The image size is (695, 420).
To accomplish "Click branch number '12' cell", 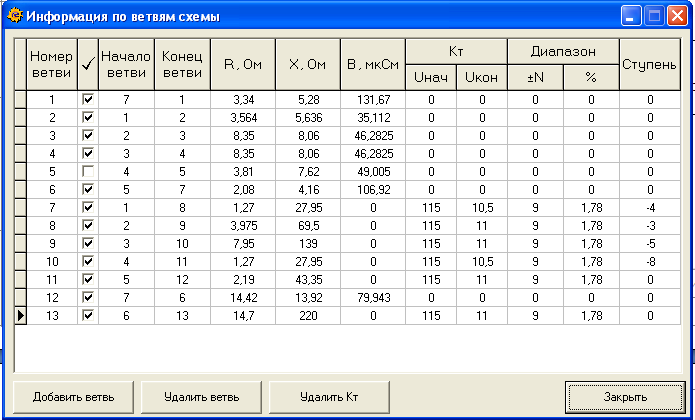I will (x=52, y=297).
